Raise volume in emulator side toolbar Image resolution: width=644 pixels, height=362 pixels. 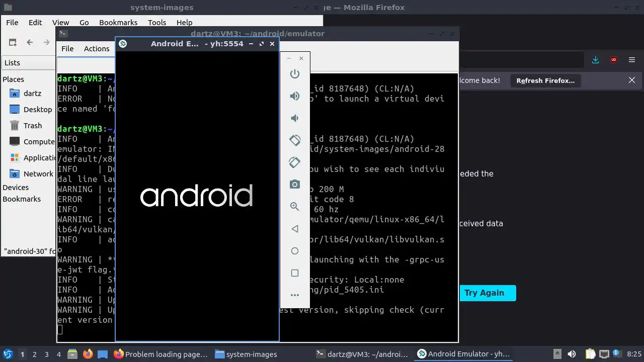pos(295,96)
